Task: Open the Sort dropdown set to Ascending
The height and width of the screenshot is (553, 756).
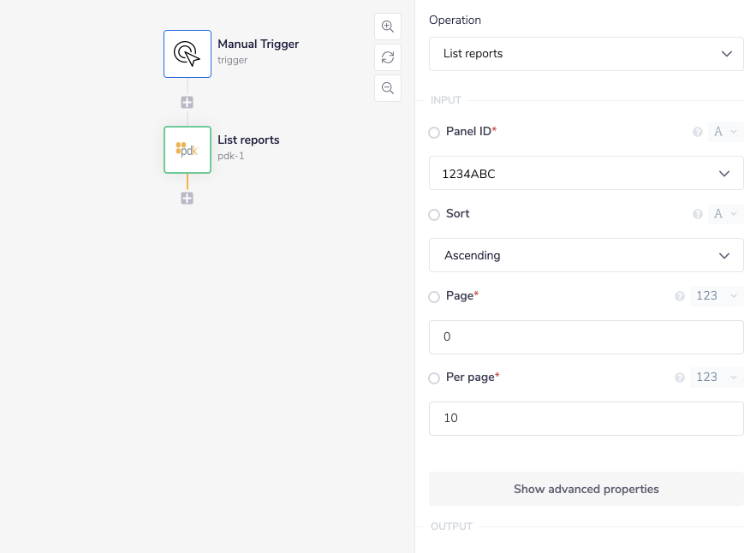Action: [x=586, y=255]
